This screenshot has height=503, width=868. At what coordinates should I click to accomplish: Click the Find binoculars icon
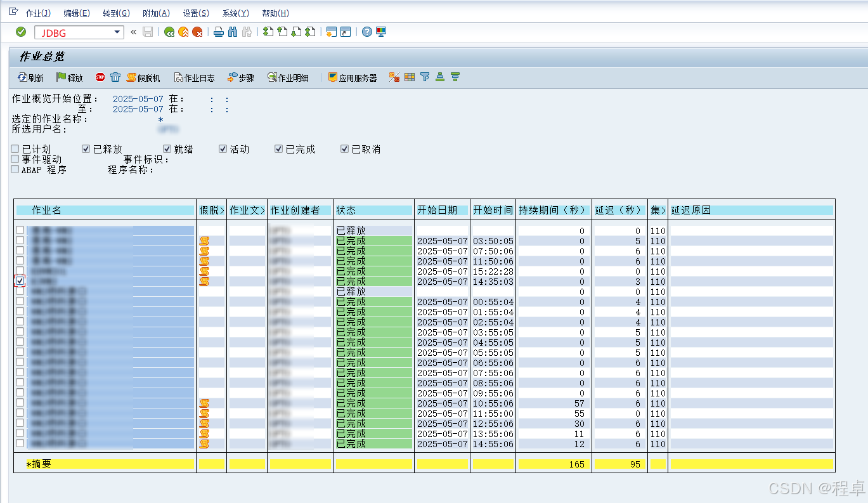(233, 32)
